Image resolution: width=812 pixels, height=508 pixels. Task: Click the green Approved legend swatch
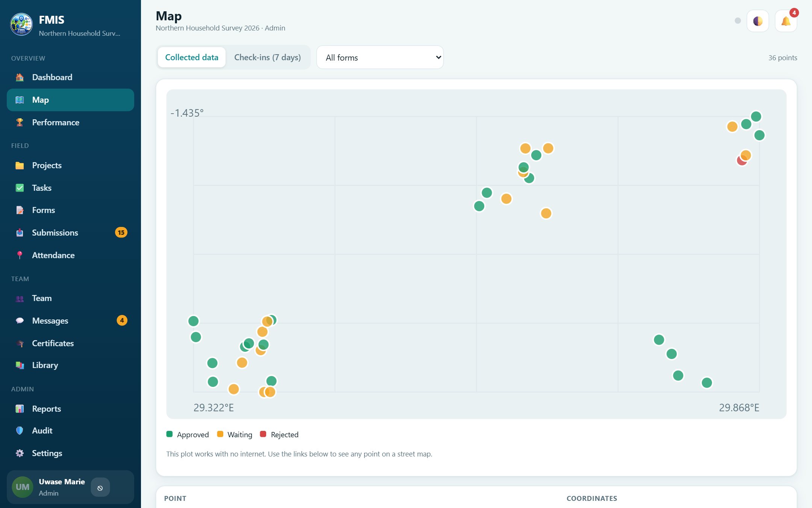point(170,434)
